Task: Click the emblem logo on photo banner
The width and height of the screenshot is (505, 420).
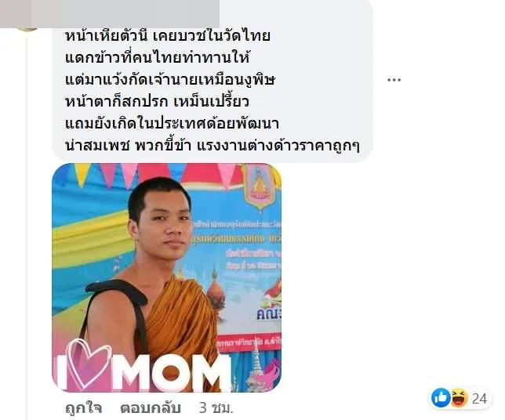Action: point(260,186)
